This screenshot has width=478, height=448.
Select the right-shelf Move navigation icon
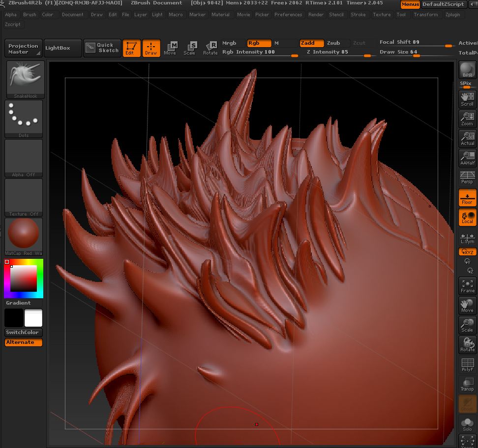pyautogui.click(x=467, y=306)
